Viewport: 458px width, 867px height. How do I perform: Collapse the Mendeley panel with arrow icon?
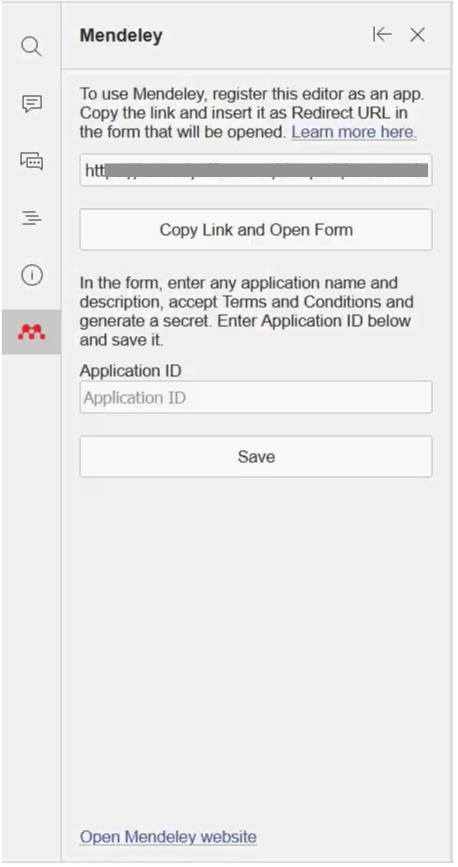pyautogui.click(x=382, y=35)
